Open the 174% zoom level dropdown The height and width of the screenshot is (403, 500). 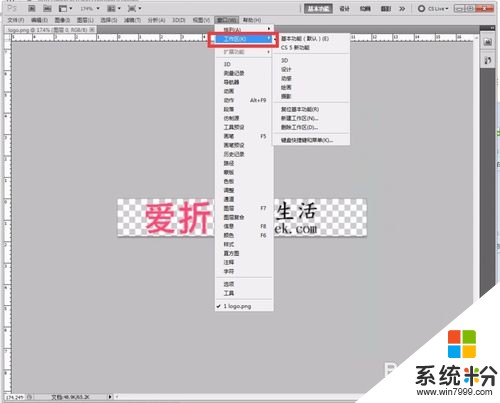90,8
